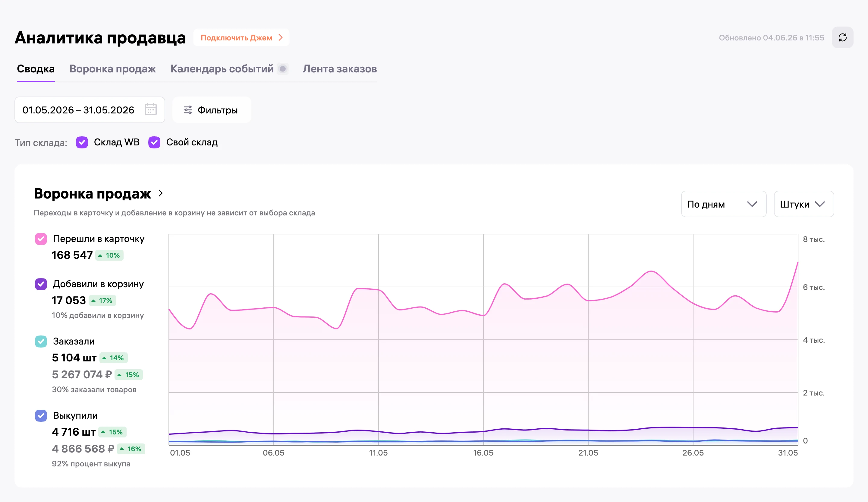868x502 pixels.
Task: Click the 16.05 date label on axis
Action: tap(483, 453)
